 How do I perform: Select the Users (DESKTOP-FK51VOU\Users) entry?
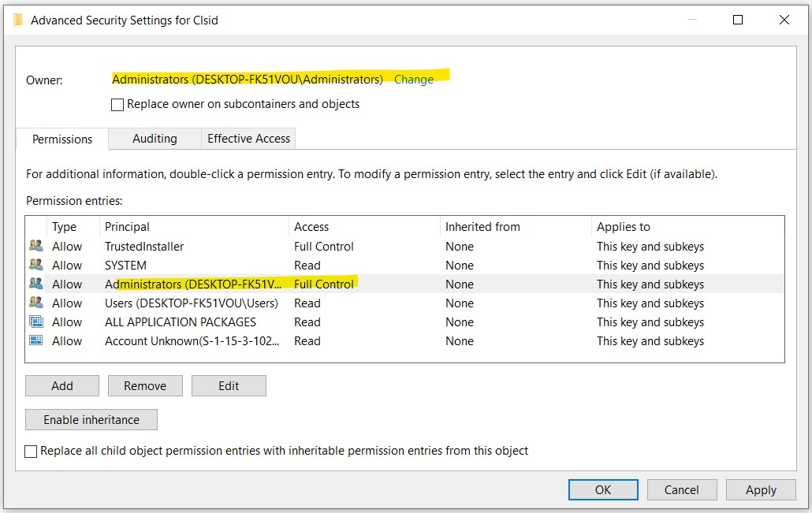pyautogui.click(x=191, y=303)
